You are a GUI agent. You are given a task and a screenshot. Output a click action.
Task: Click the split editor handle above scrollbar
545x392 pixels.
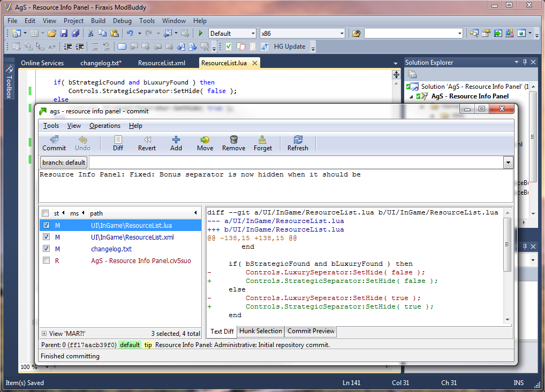click(x=396, y=74)
